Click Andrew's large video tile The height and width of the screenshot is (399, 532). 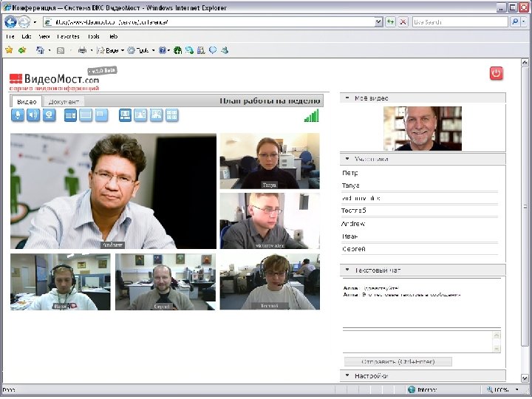coord(113,191)
